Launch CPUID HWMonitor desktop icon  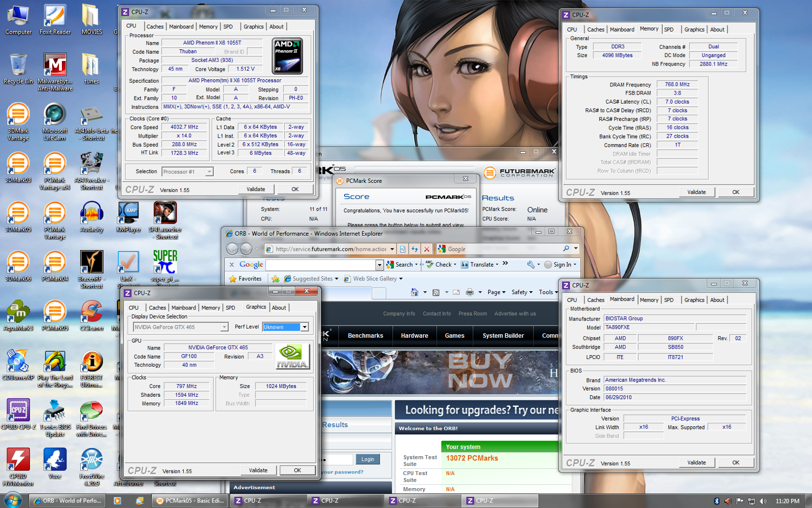18,467
